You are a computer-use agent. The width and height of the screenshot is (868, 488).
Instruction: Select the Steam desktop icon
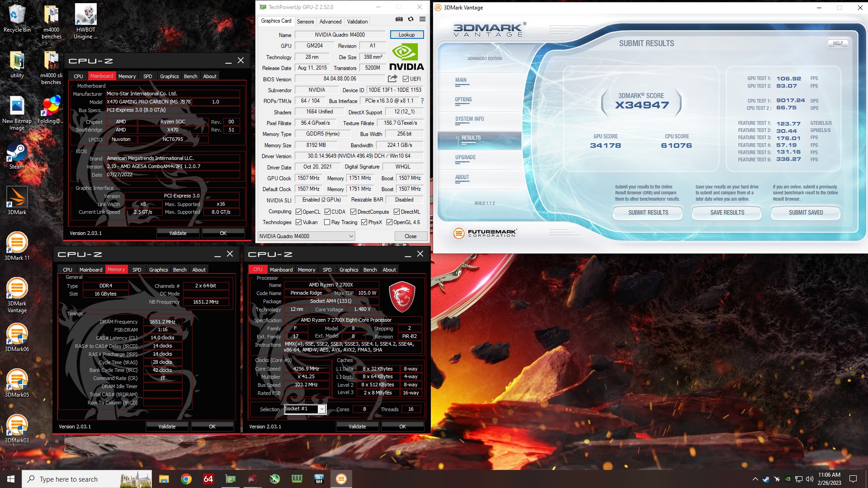pyautogui.click(x=17, y=156)
